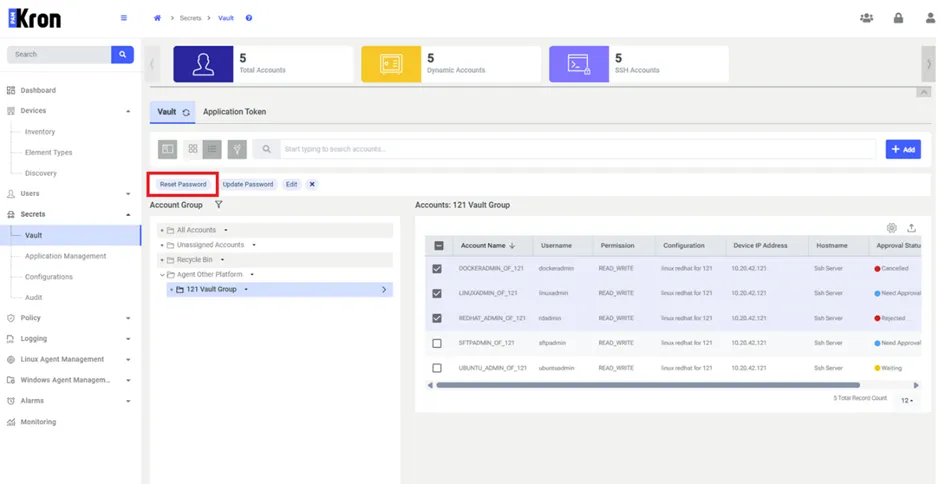Expand Windows Agent Management section
This screenshot has width=945, height=484.
click(x=128, y=381)
